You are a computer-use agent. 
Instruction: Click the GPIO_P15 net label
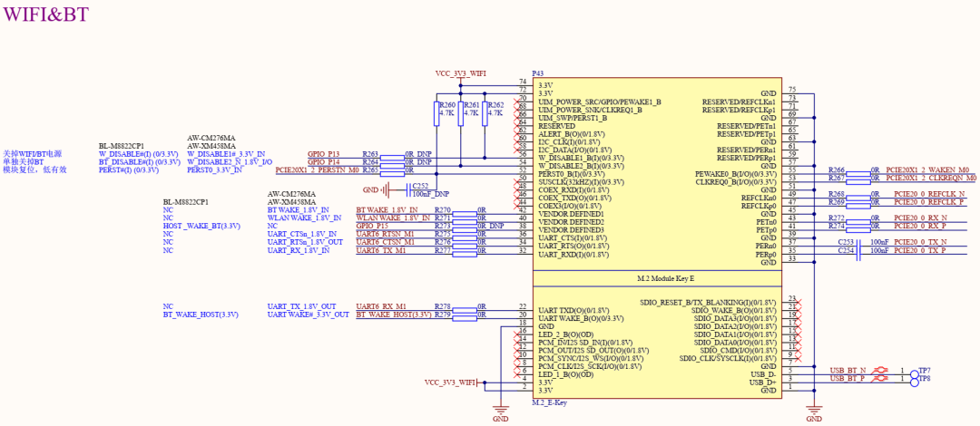(x=372, y=226)
